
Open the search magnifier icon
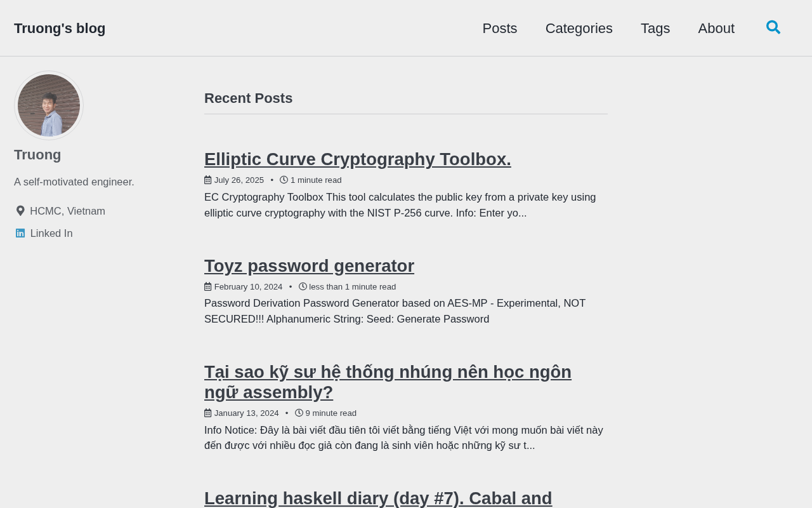pos(773,27)
